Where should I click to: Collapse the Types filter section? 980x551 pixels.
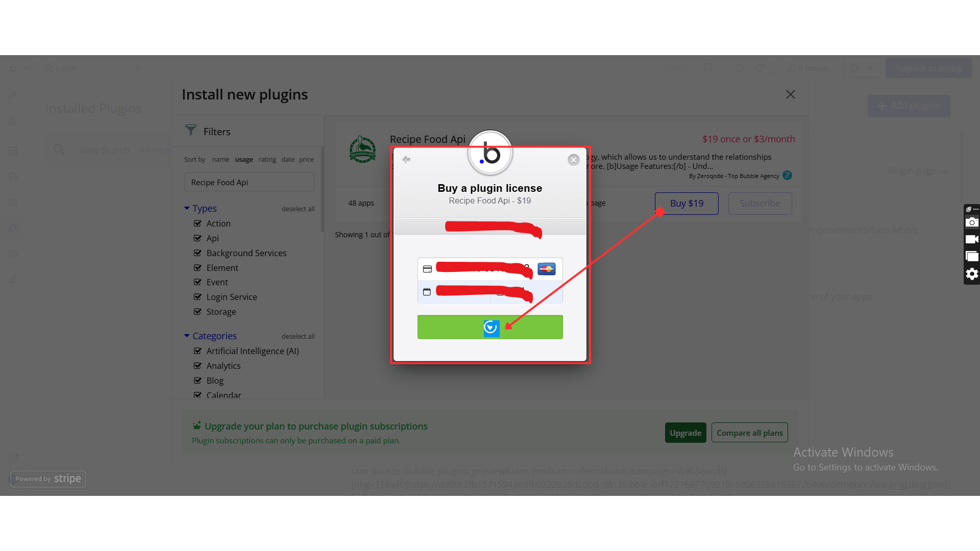tap(187, 208)
